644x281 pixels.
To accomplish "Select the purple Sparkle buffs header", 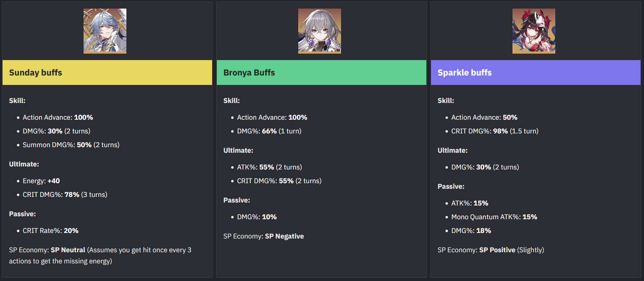I will pos(536,73).
